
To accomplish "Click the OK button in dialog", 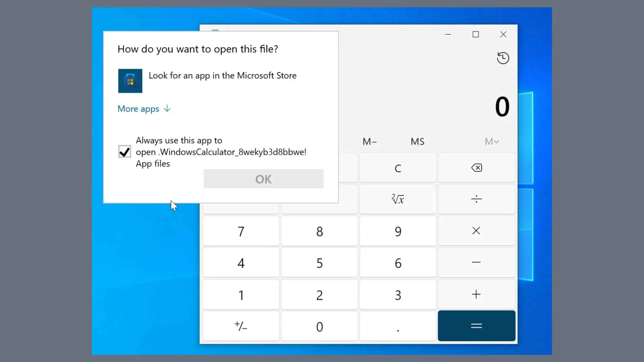I will coord(263,179).
